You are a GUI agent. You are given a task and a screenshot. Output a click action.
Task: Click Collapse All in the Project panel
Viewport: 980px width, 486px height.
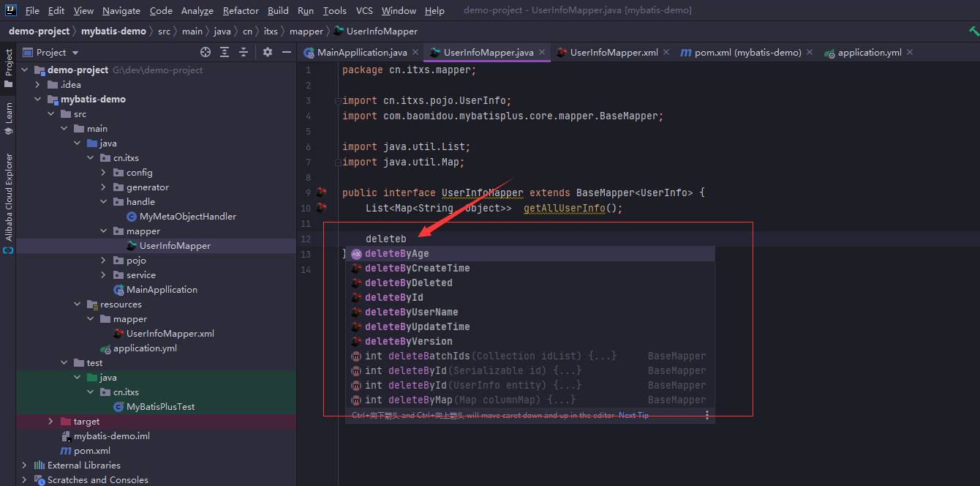point(244,52)
